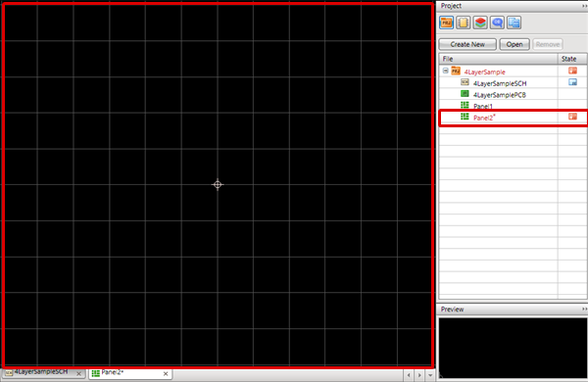Switch to the 4LayerSampleSCH document tab

point(41,372)
